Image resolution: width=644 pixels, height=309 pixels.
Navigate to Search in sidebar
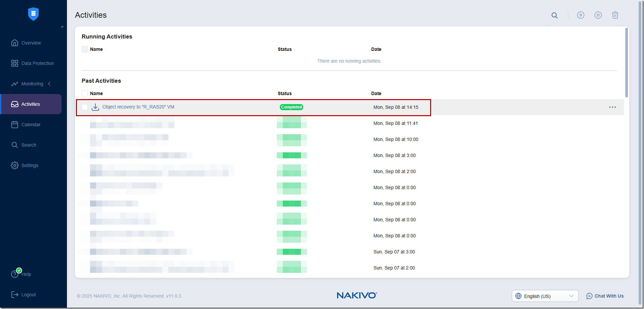[x=29, y=145]
